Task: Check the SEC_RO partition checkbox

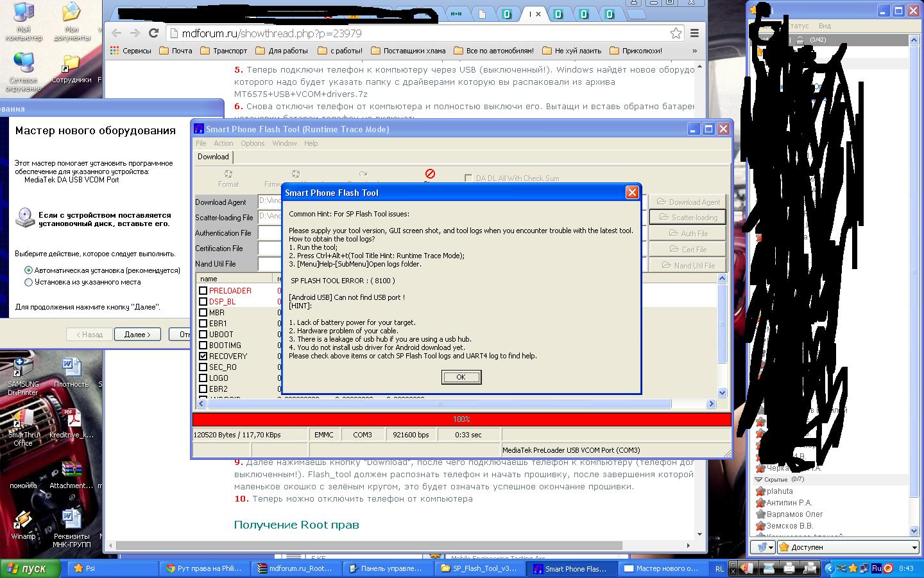Action: [203, 367]
